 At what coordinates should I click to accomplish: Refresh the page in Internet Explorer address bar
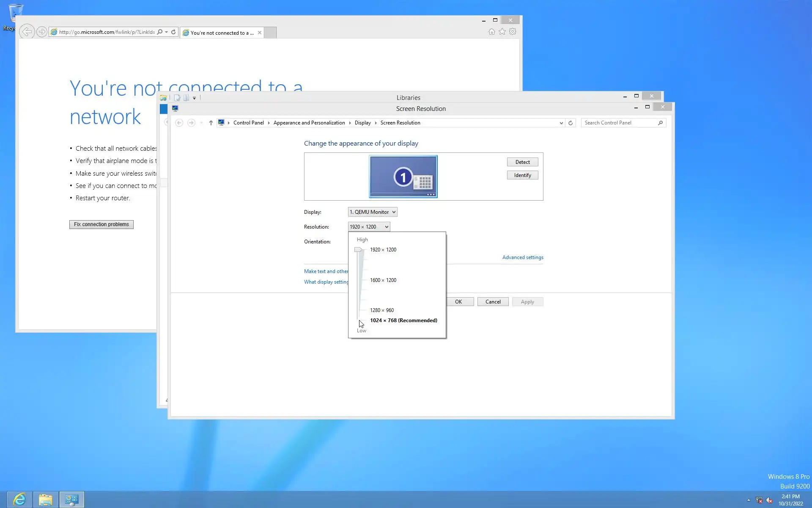click(173, 32)
